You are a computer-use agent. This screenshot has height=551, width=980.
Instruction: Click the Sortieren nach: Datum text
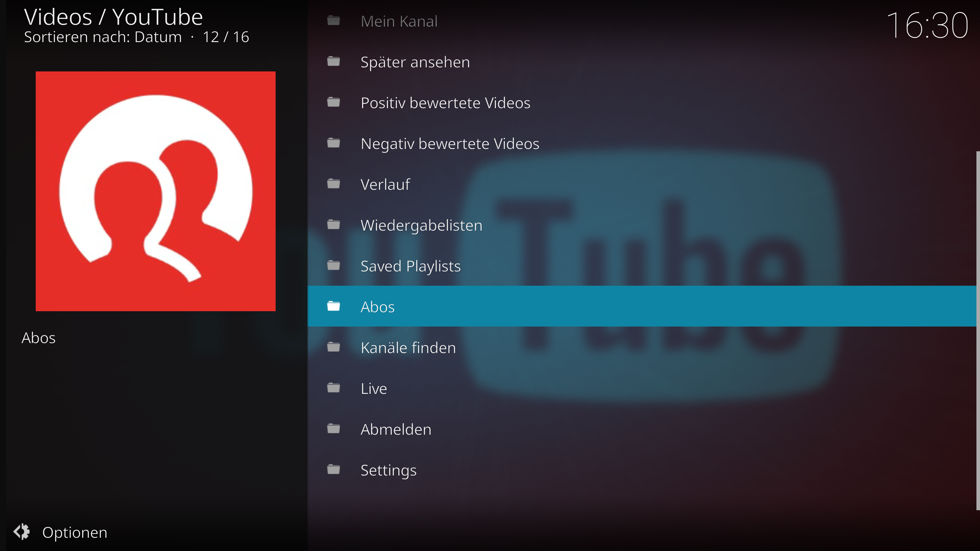[x=103, y=37]
